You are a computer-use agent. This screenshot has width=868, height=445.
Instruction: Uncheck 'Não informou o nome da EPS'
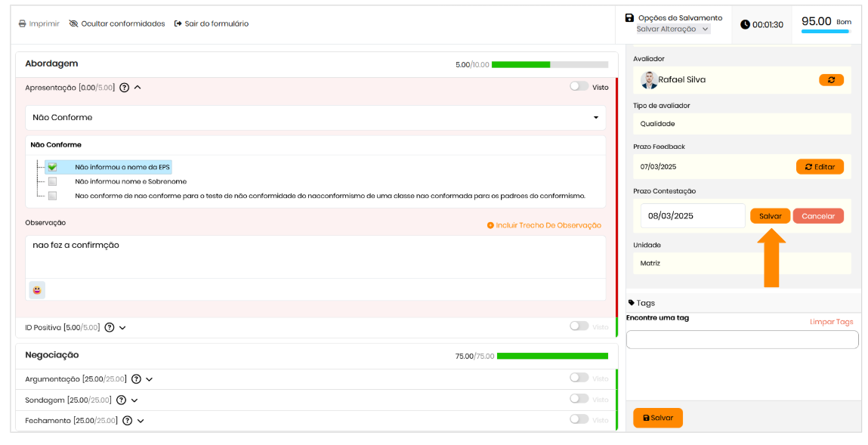[52, 167]
